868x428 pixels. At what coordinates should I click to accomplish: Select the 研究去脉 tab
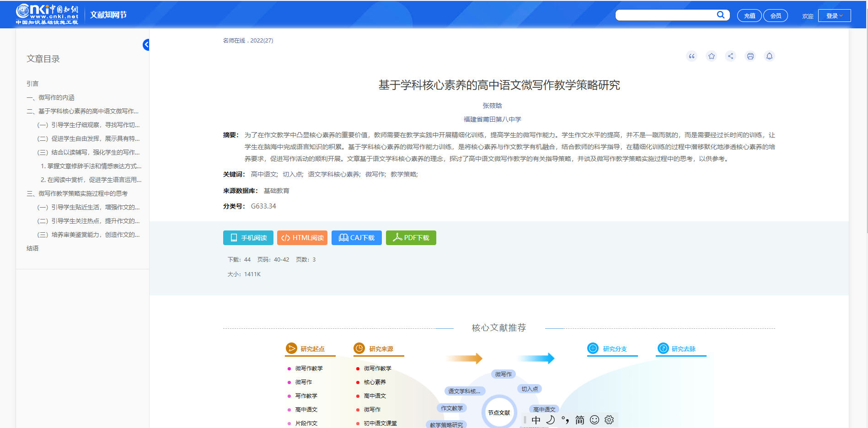tap(683, 349)
